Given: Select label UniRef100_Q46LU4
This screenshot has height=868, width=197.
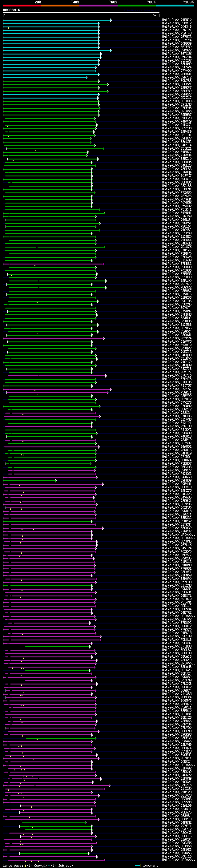Looking at the screenshot, I should pyautogui.click(x=177, y=220).
